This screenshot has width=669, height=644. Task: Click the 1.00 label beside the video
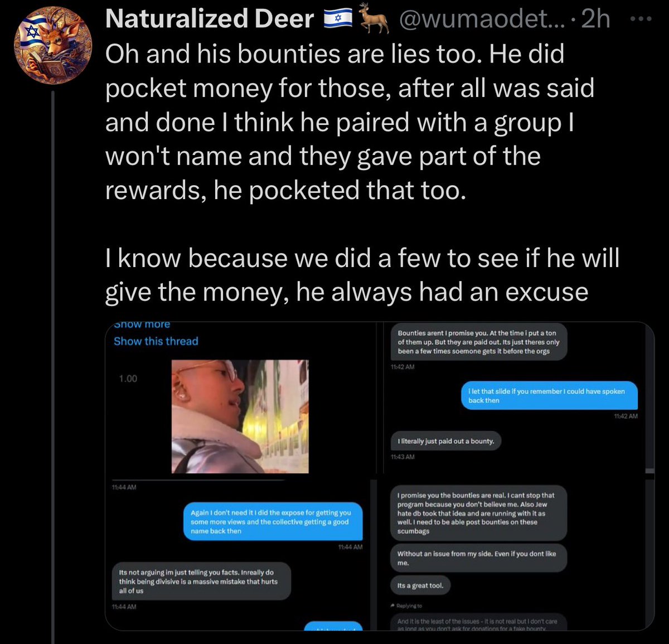click(128, 379)
